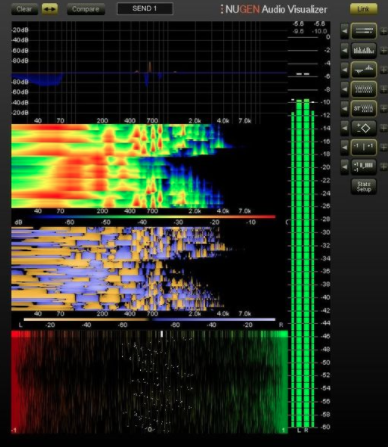The image size is (388, 447).
Task: Click plus icon beside spectrum analyzer button
Action: 383,51
